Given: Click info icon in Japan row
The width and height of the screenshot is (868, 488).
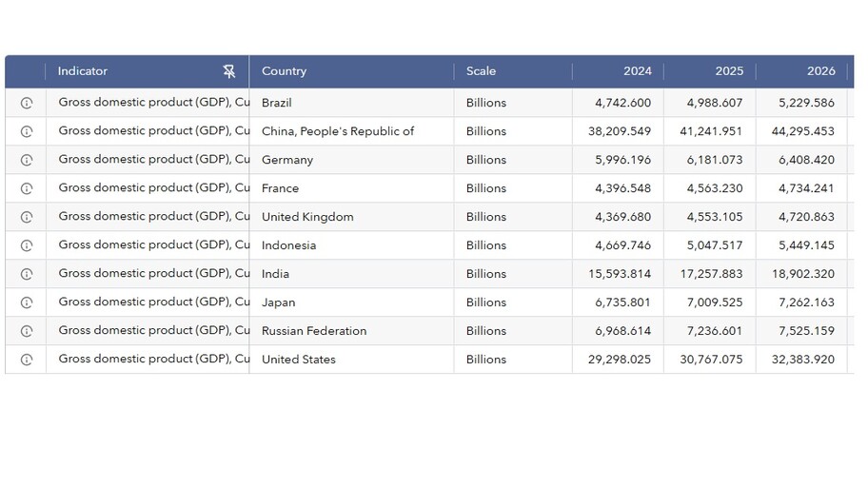Looking at the screenshot, I should 27,303.
